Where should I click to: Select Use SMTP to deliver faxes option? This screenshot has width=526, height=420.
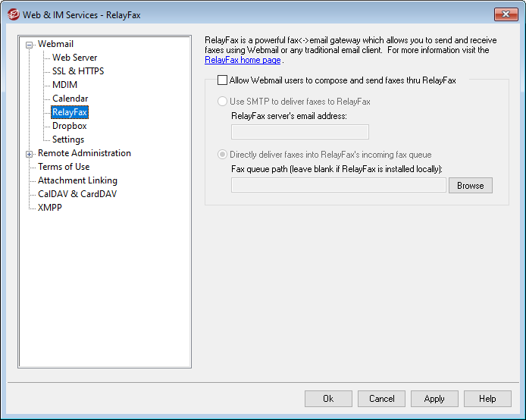(222, 101)
